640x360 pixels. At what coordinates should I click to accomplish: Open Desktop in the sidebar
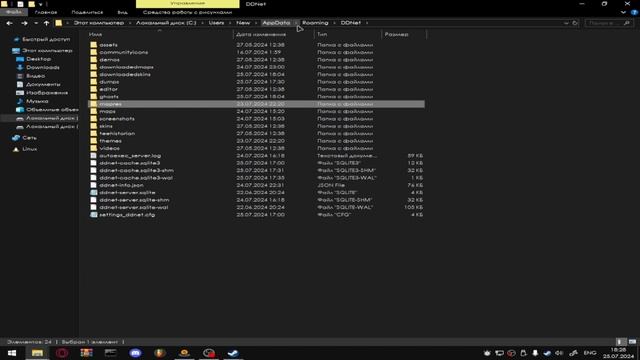click(x=38, y=59)
